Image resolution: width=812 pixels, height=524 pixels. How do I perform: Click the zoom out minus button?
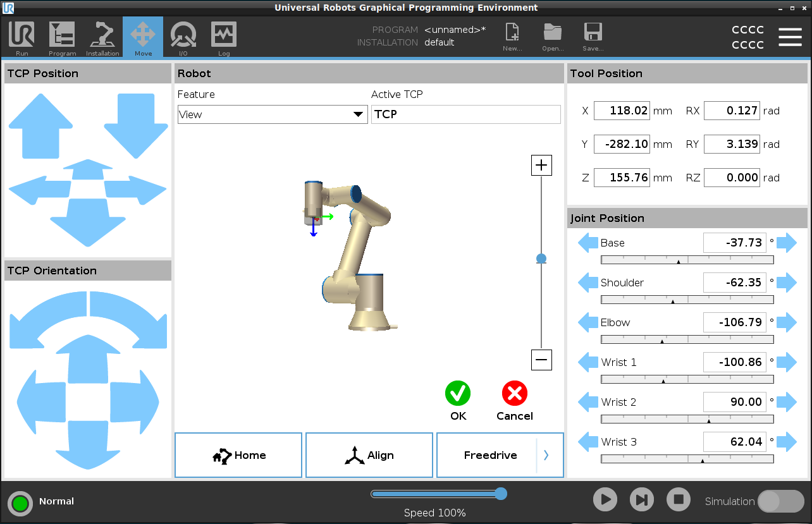pos(541,360)
